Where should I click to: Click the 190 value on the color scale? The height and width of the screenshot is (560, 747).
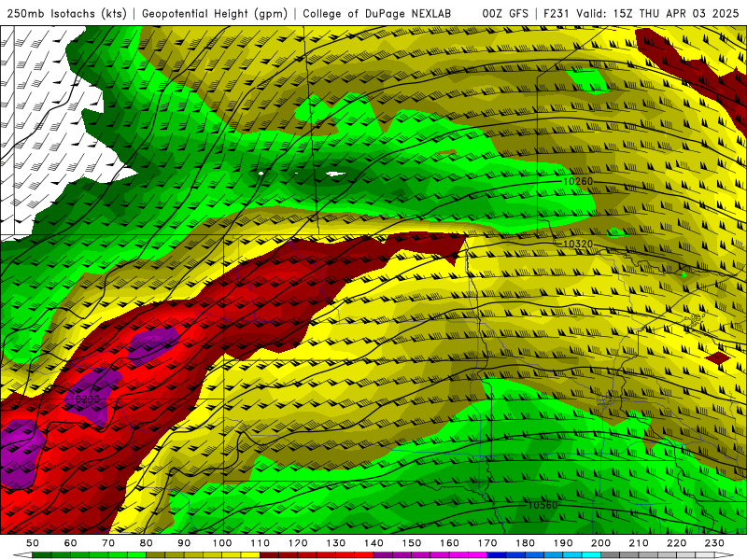point(563,543)
